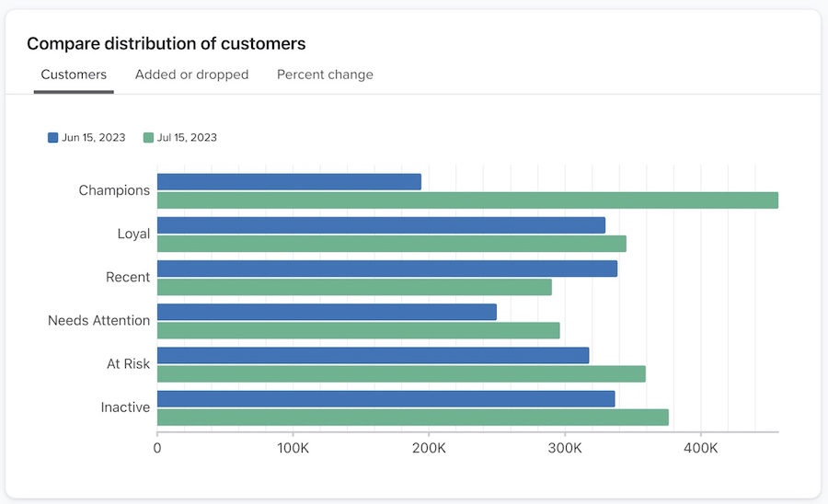Toggle the Jun 15, 2023 legend label
The width and height of the screenshot is (828, 504).
93,138
